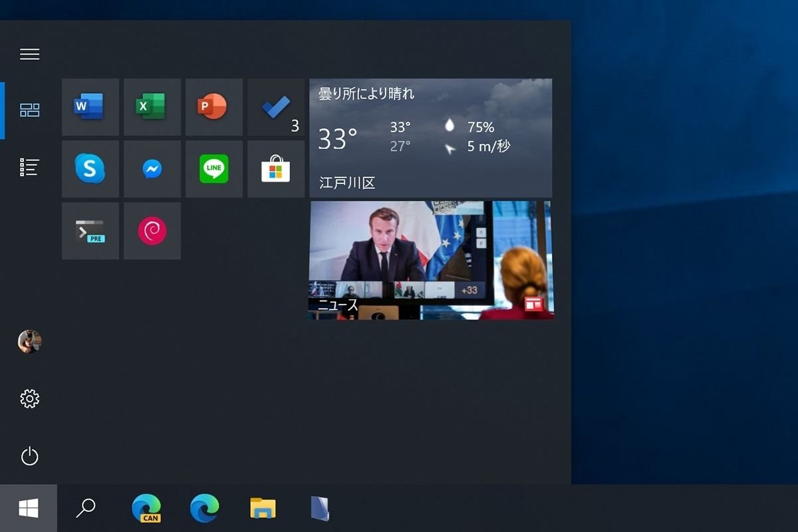Open File Explorer from the taskbar
798x532 pixels.
pyautogui.click(x=263, y=509)
